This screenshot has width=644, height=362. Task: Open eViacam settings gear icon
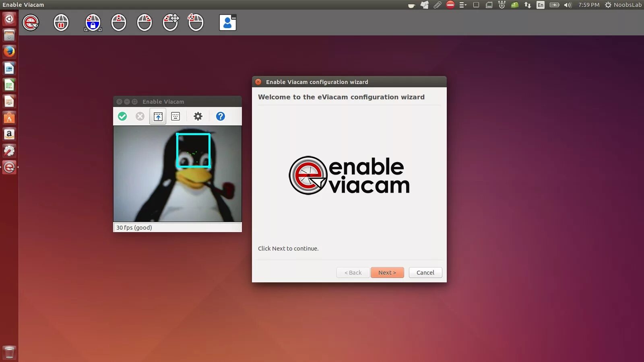198,116
